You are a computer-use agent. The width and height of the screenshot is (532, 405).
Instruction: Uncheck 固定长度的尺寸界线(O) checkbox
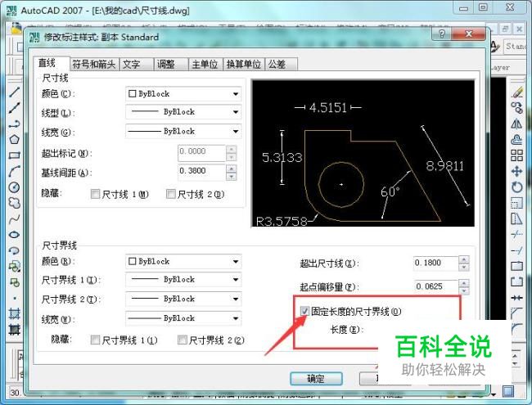coord(304,311)
